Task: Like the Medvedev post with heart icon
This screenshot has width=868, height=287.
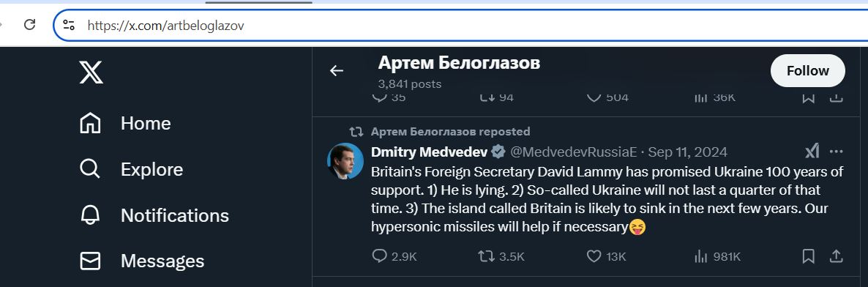Action: [594, 256]
